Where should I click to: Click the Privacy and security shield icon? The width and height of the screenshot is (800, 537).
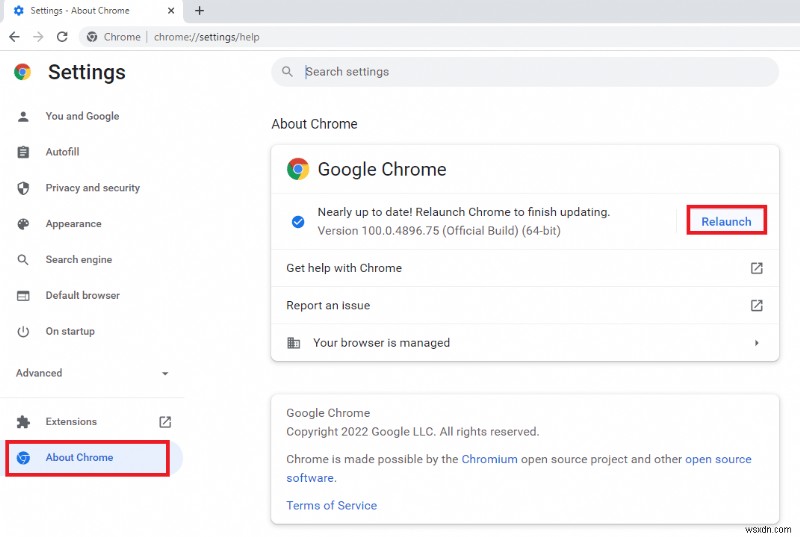pos(24,188)
